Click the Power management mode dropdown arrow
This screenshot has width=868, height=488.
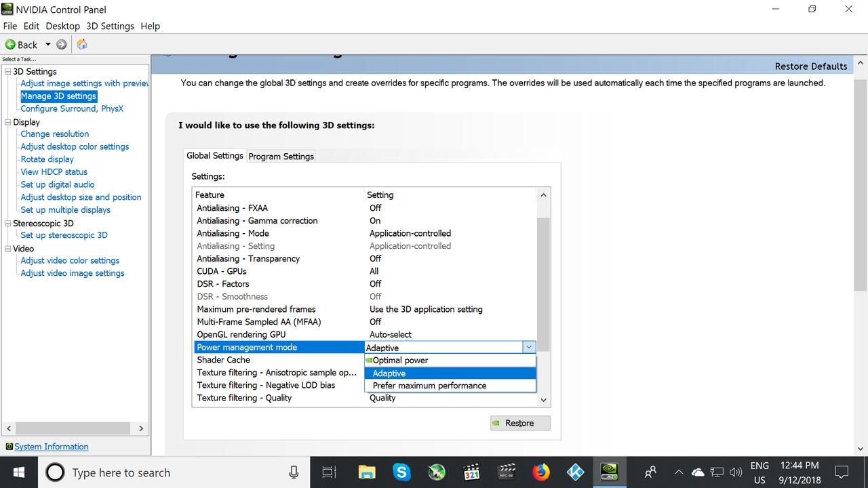point(529,347)
